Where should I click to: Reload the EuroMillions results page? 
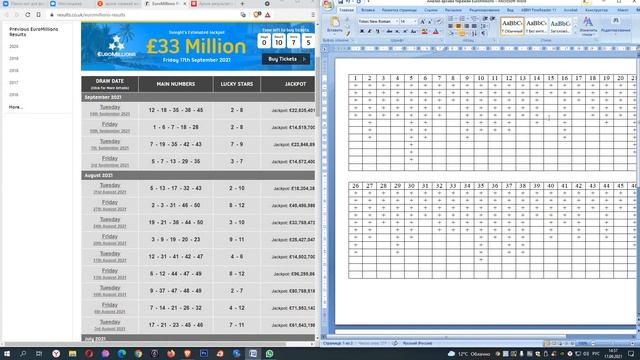click(28, 15)
